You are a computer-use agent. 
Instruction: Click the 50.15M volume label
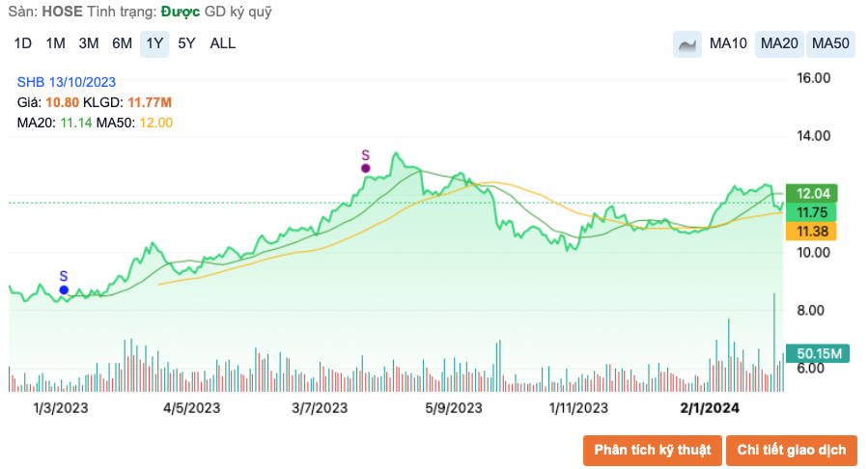click(x=815, y=353)
